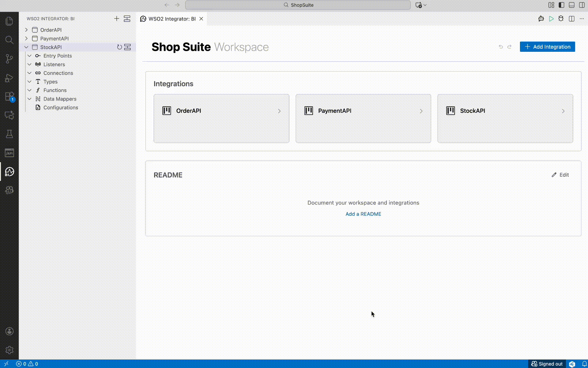
Task: Collapse the Data Mappers section
Action: (29, 99)
